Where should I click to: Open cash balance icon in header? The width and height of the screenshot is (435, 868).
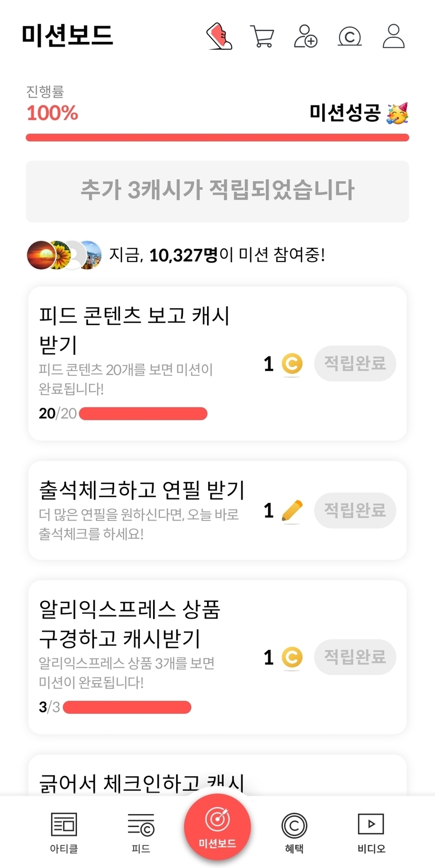350,36
